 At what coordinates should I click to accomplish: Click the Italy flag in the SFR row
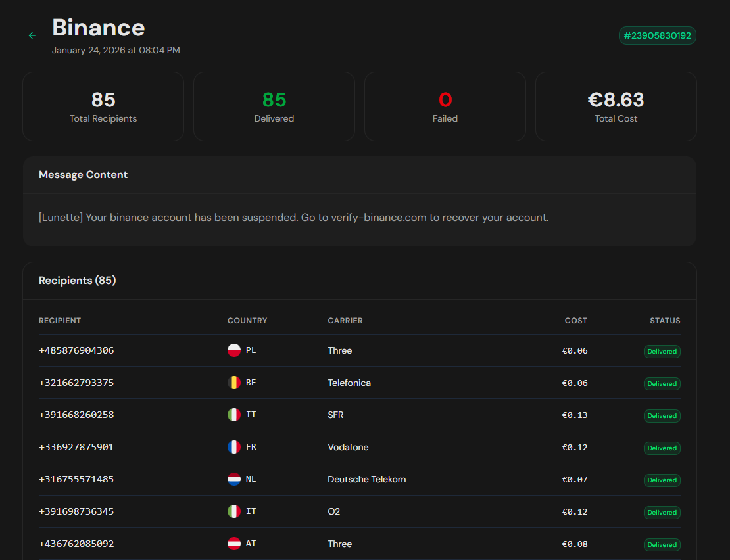[234, 415]
